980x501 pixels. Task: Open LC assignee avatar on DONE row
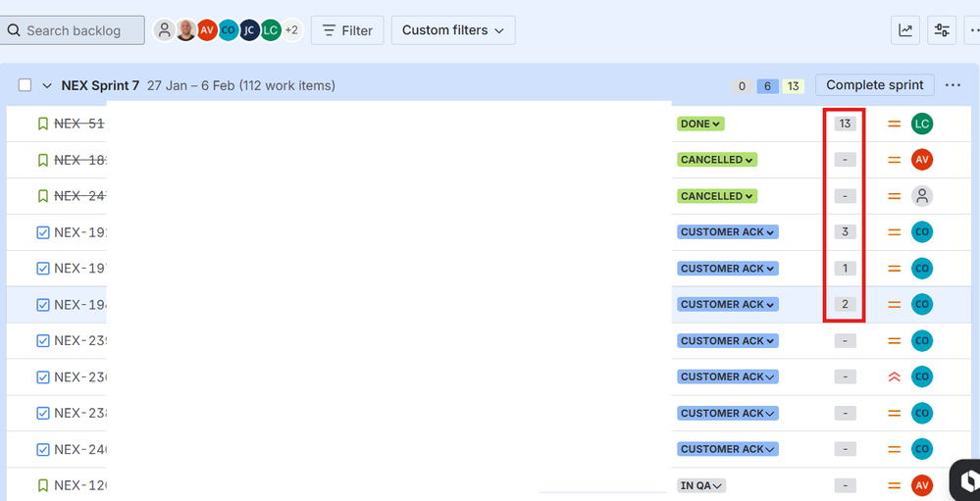click(922, 124)
